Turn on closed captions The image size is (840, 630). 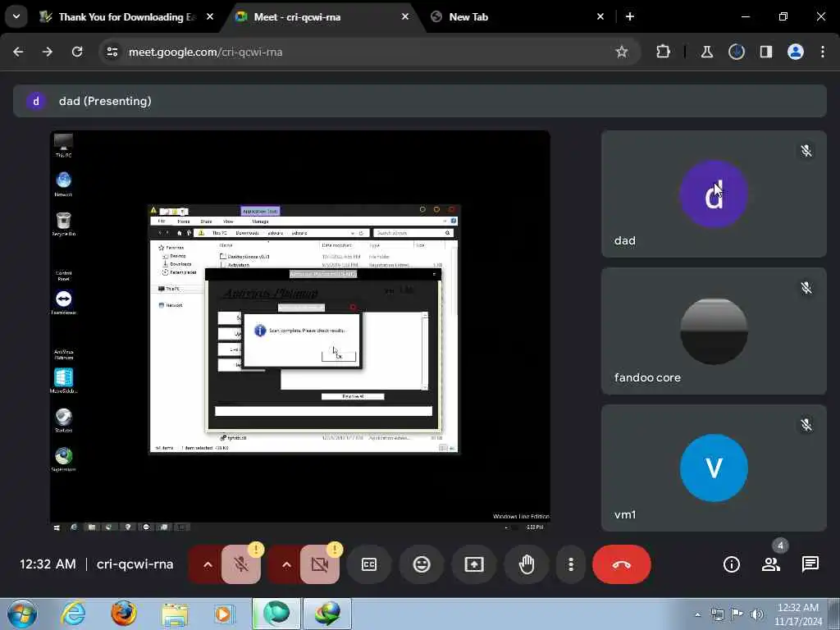[x=369, y=564]
